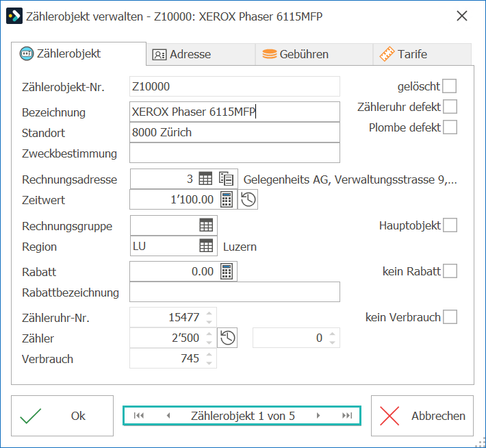Open the Rechnungsgruppe selection table icon
486x448 pixels.
point(206,225)
